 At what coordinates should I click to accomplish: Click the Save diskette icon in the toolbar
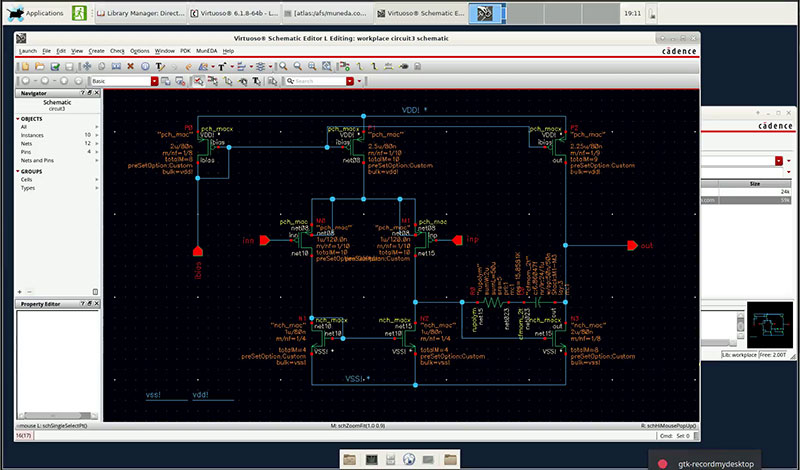pos(69,66)
